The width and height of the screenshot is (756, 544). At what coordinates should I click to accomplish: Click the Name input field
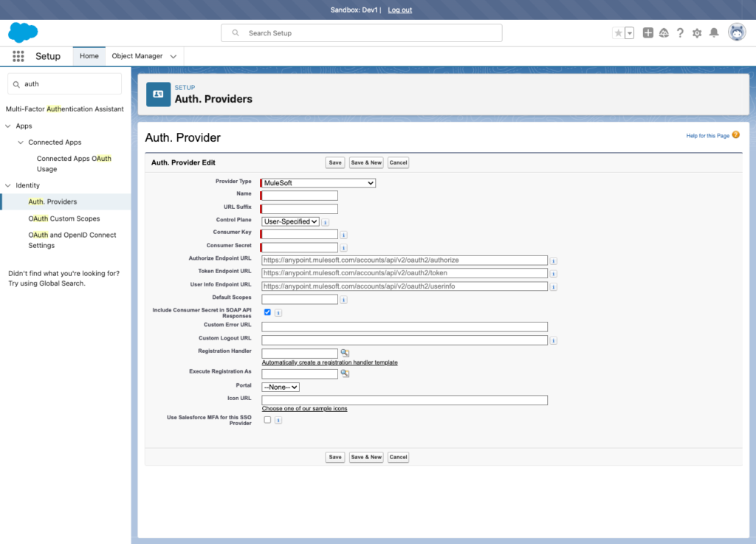[x=300, y=196]
